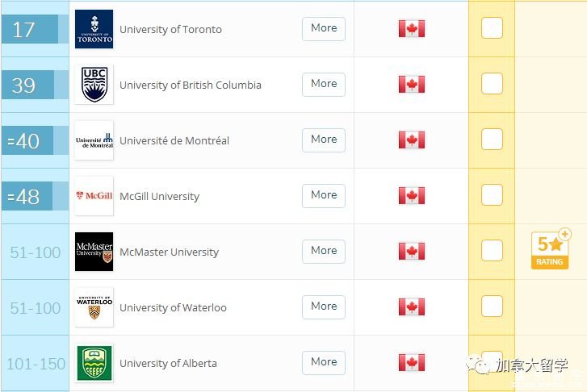Click the University of Alberta green crest
The width and height of the screenshot is (587, 392).
94,363
